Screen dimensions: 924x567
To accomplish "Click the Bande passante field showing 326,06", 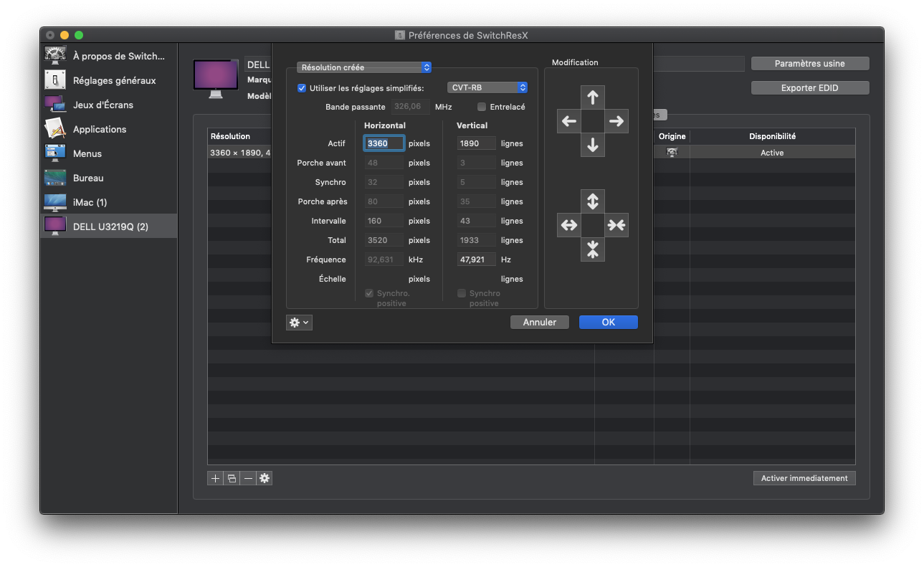I will (x=411, y=107).
